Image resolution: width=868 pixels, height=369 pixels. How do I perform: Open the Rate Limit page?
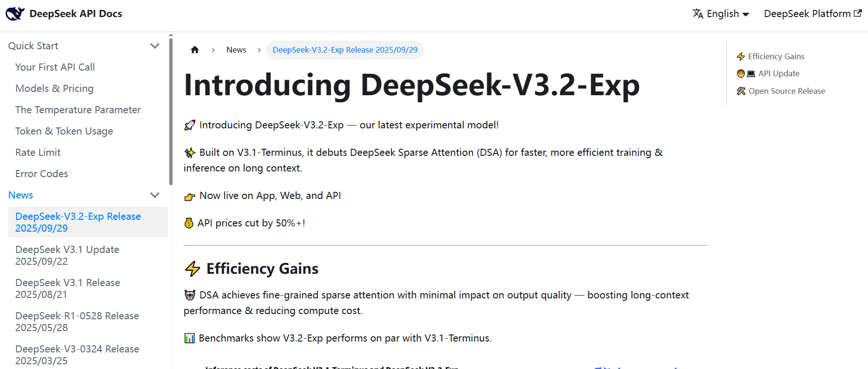38,153
